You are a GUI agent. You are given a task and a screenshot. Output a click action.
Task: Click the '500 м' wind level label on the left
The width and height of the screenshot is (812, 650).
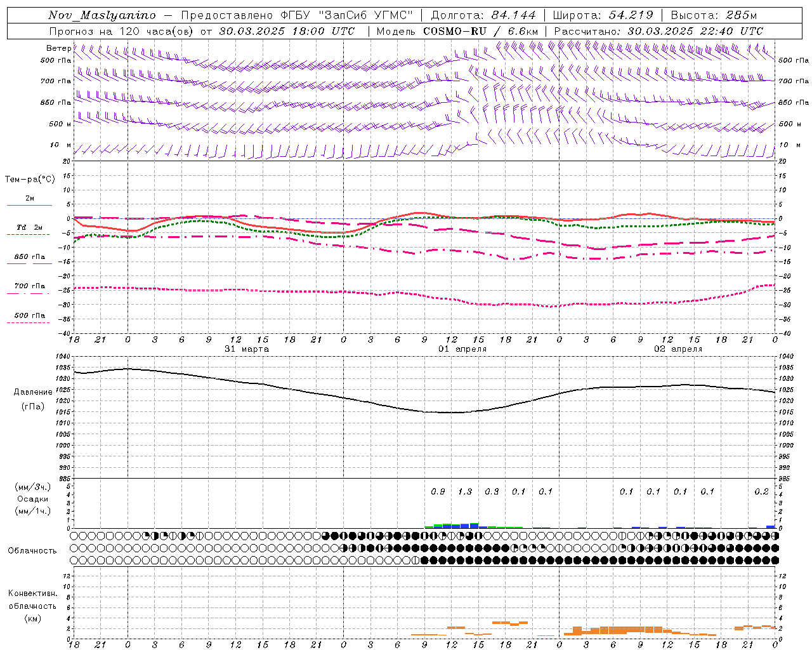(61, 124)
